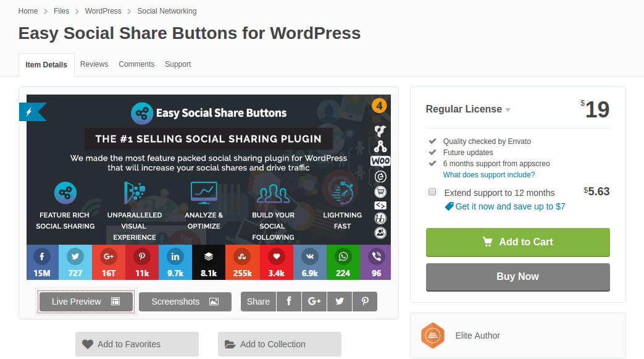Enable Extend support to 12 months checkbox
The image size is (644, 359).
432,192
